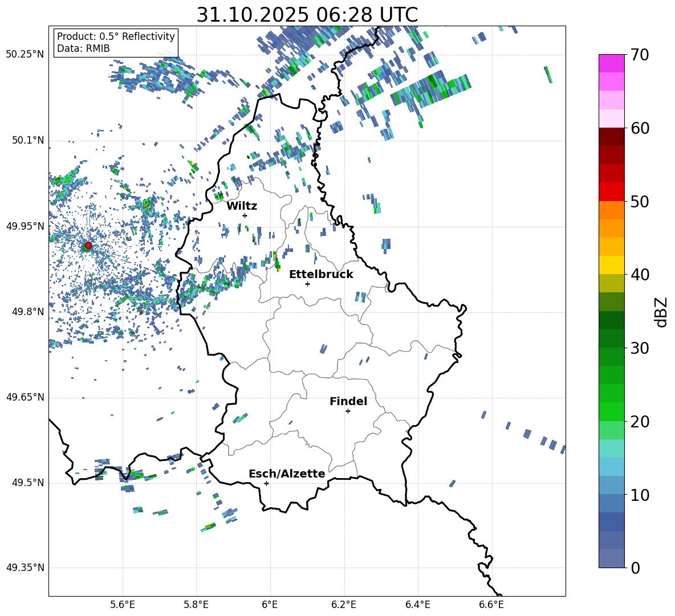The image size is (675, 616).
Task: Click the Findel station cross marker
Action: point(348,411)
